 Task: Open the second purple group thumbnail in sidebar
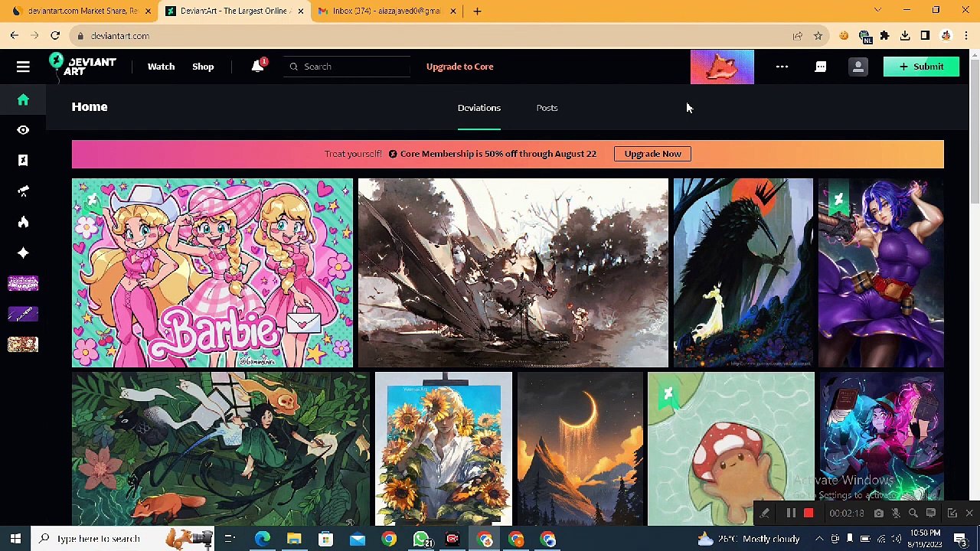23,314
